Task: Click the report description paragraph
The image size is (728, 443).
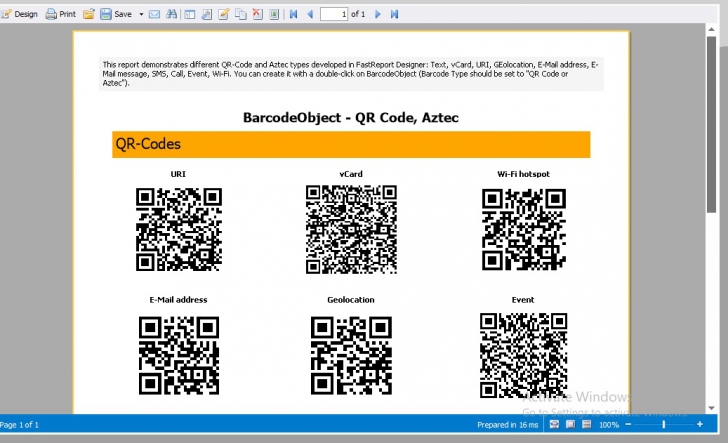Action: (x=351, y=74)
